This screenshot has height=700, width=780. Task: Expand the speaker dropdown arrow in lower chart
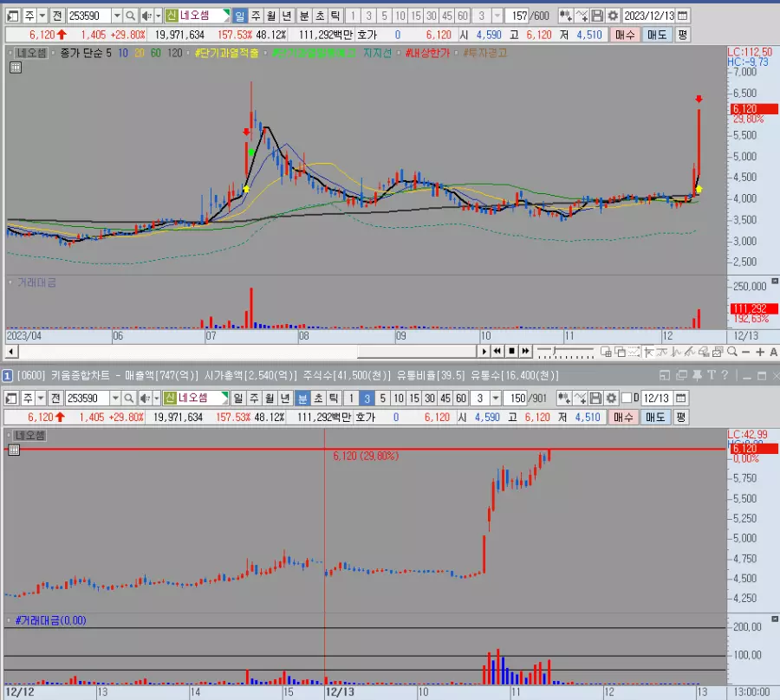tap(157, 399)
